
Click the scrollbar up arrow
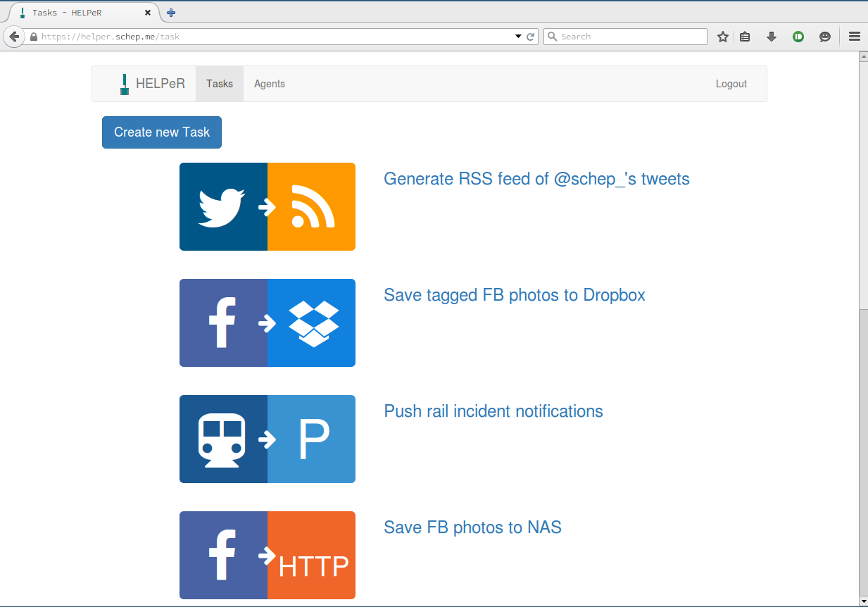click(x=863, y=56)
